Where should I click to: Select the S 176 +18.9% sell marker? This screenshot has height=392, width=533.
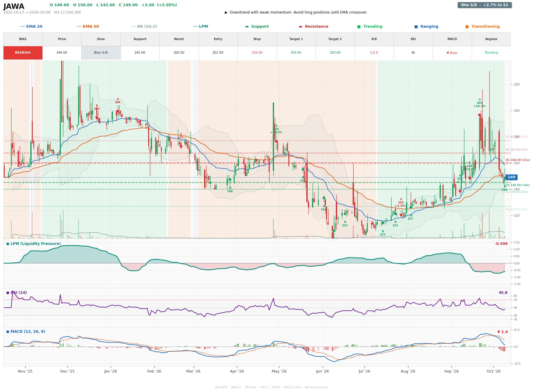(x=276, y=142)
